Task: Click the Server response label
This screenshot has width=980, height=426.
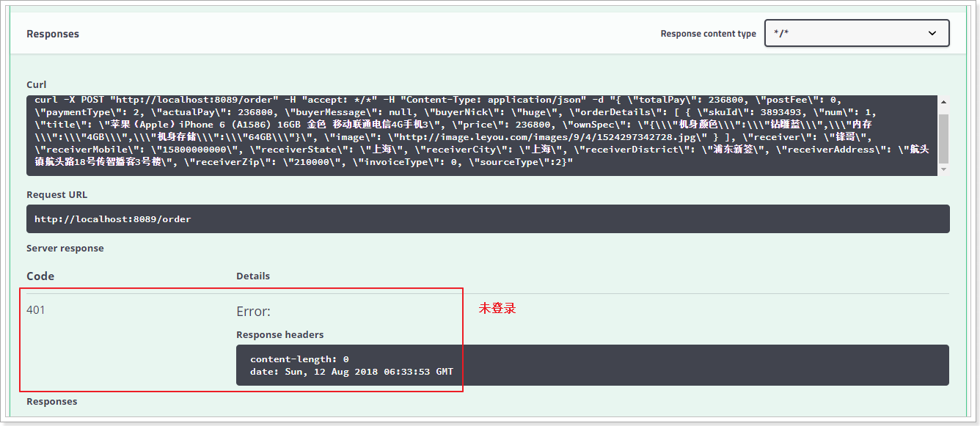Action: click(x=65, y=249)
